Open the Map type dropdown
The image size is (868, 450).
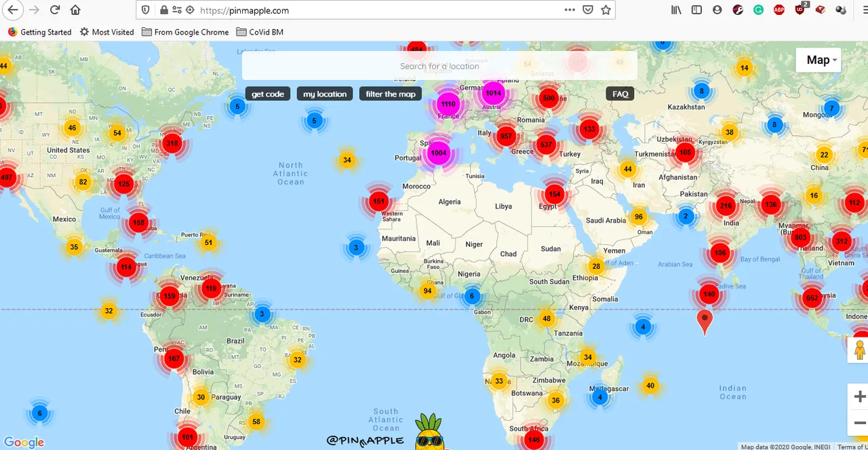[x=818, y=60]
